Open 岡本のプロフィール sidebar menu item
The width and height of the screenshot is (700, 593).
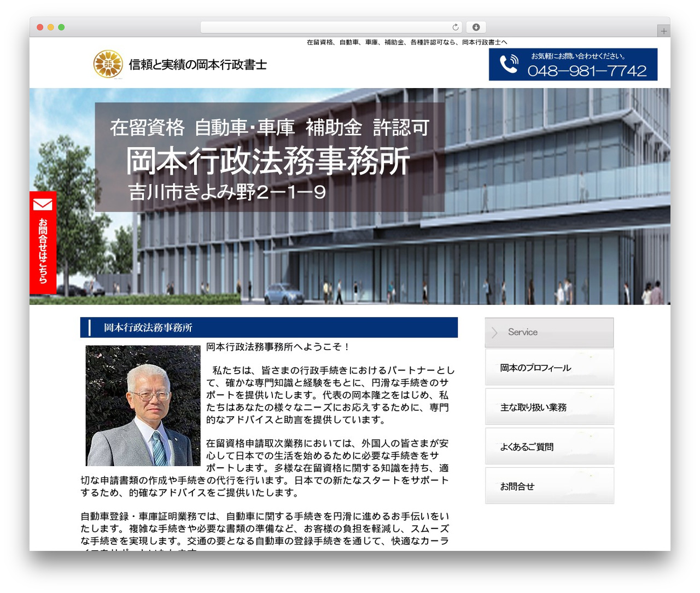click(549, 367)
